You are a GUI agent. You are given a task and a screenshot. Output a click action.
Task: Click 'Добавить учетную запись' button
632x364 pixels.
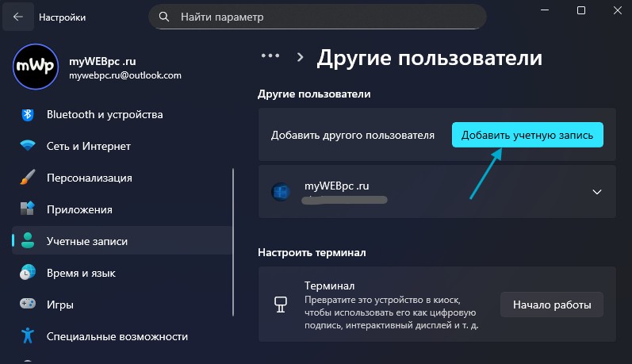pyautogui.click(x=527, y=135)
